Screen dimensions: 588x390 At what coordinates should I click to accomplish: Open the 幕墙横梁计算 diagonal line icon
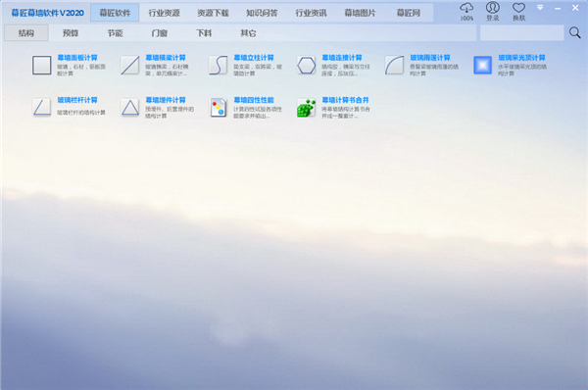tap(129, 66)
